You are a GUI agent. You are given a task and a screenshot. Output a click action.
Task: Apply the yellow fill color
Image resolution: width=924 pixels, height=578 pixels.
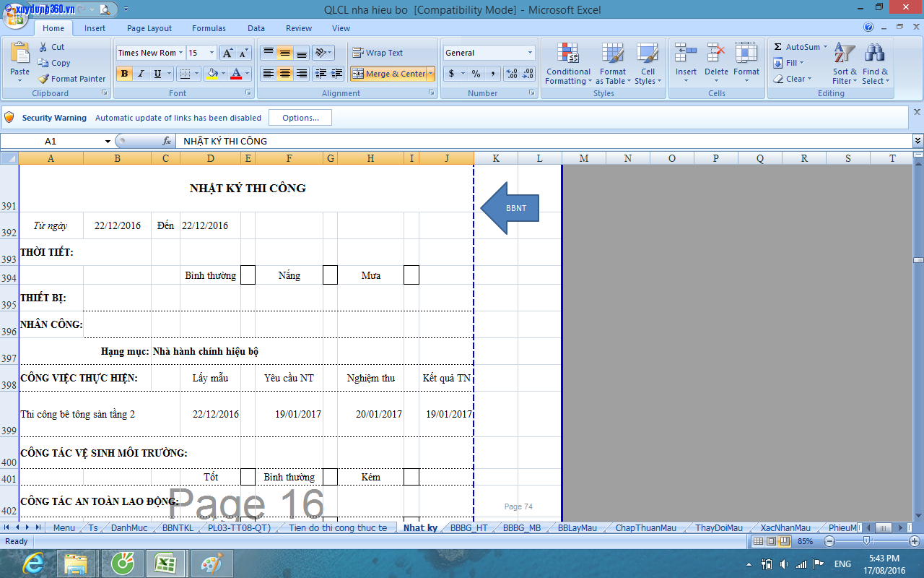tap(212, 74)
